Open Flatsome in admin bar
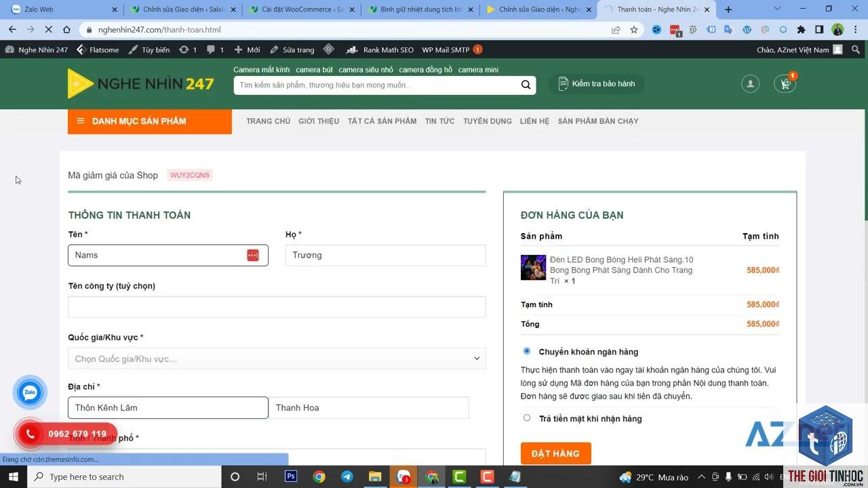The width and height of the screenshot is (868, 488). click(x=98, y=49)
